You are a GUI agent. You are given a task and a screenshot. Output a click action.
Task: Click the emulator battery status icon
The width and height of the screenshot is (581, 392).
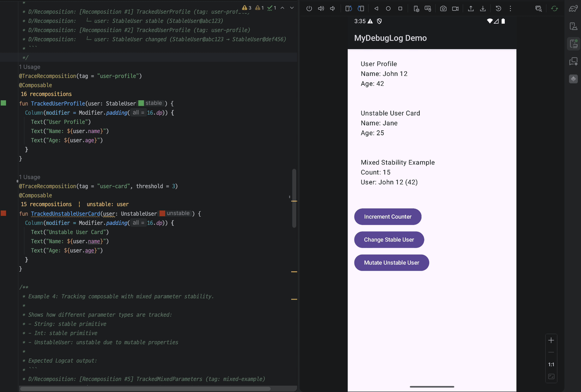(503, 21)
